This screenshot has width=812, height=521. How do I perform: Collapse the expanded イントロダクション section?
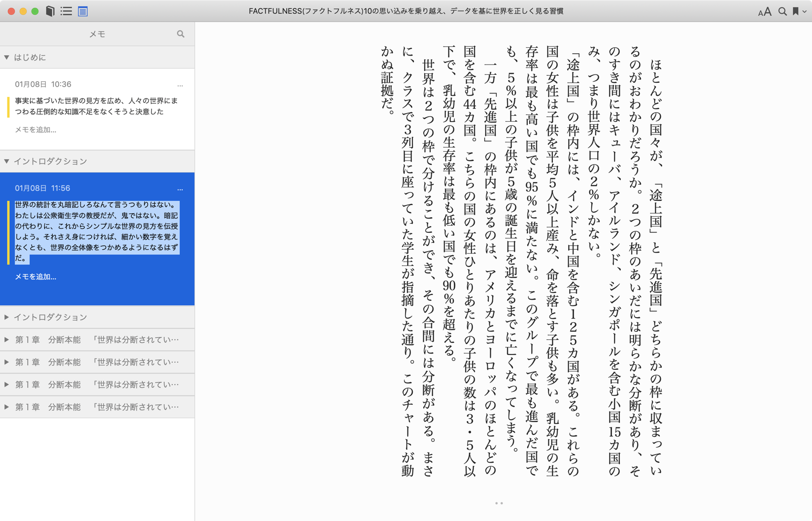[x=7, y=162]
